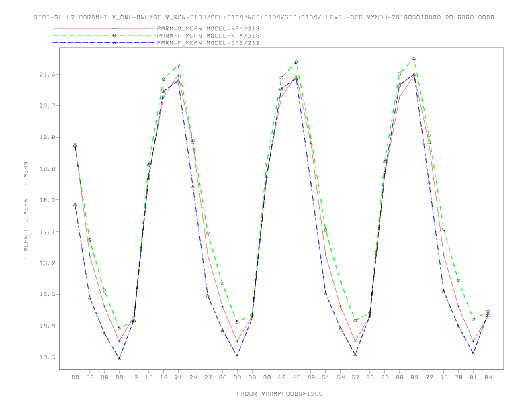Click the chart title starting with STAT=SL1L2
Viewport: 532px width, 411px height.
[264, 17]
